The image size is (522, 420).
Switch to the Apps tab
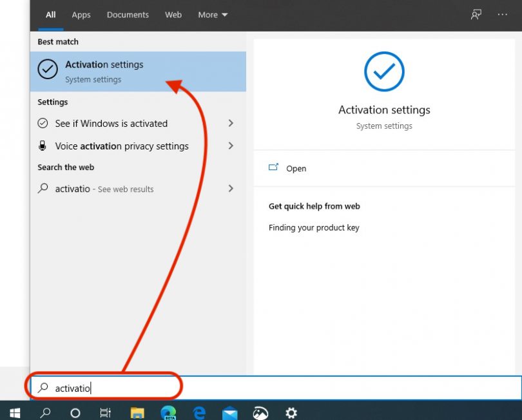pos(81,14)
